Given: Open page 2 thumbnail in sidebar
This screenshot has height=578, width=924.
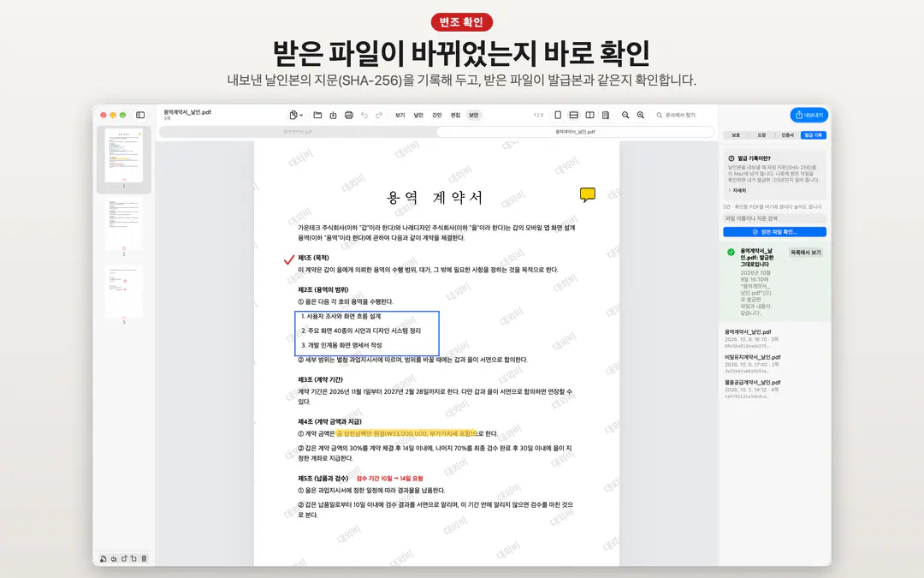Looking at the screenshot, I should [124, 223].
